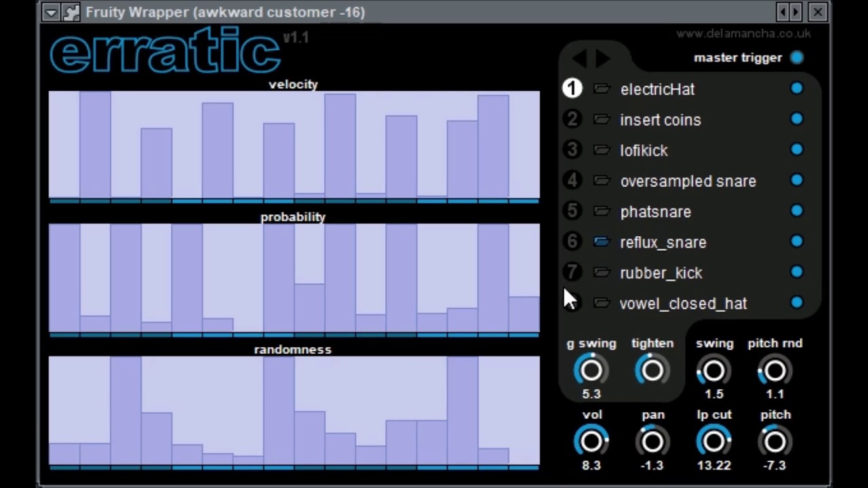Screen dimensions: 868x488
Task: Click the tallest first bar in velocity graph
Action: point(95,145)
